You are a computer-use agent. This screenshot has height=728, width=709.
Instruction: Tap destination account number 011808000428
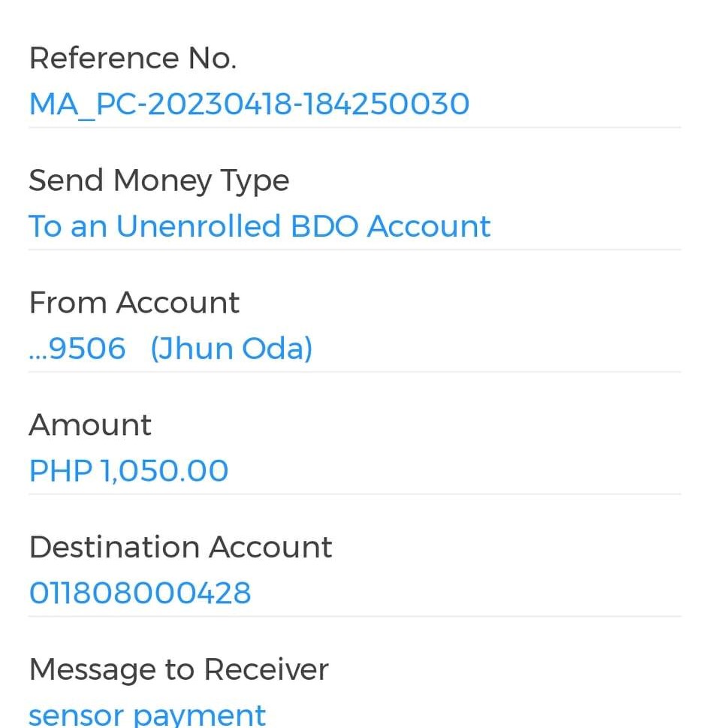140,593
